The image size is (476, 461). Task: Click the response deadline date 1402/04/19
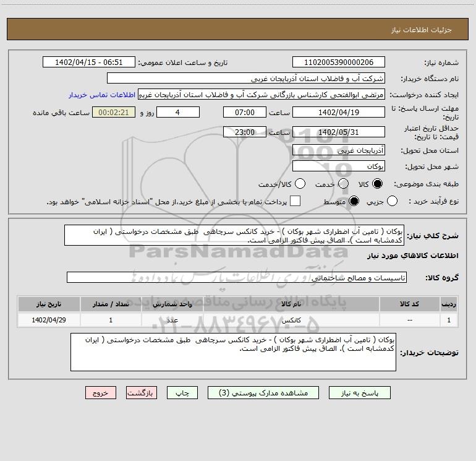coord(339,112)
